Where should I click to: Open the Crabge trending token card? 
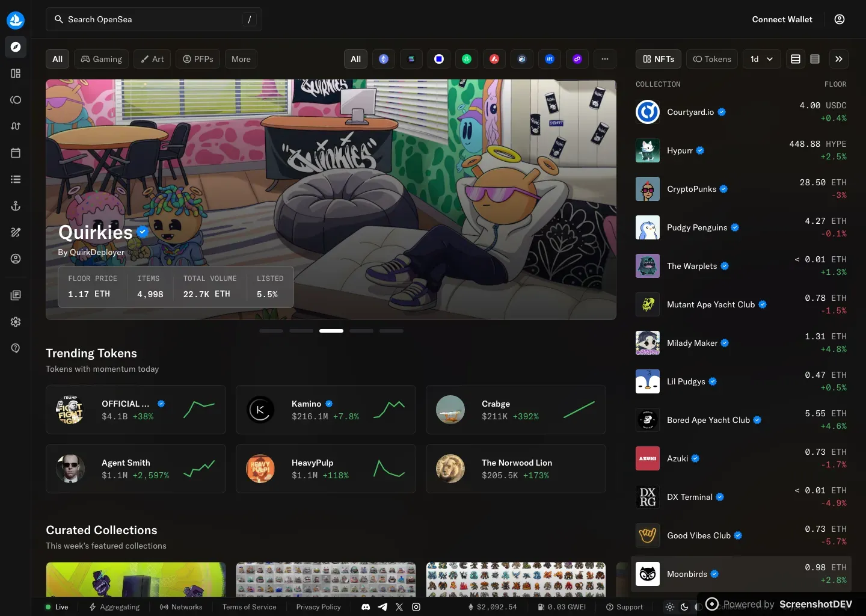(516, 410)
